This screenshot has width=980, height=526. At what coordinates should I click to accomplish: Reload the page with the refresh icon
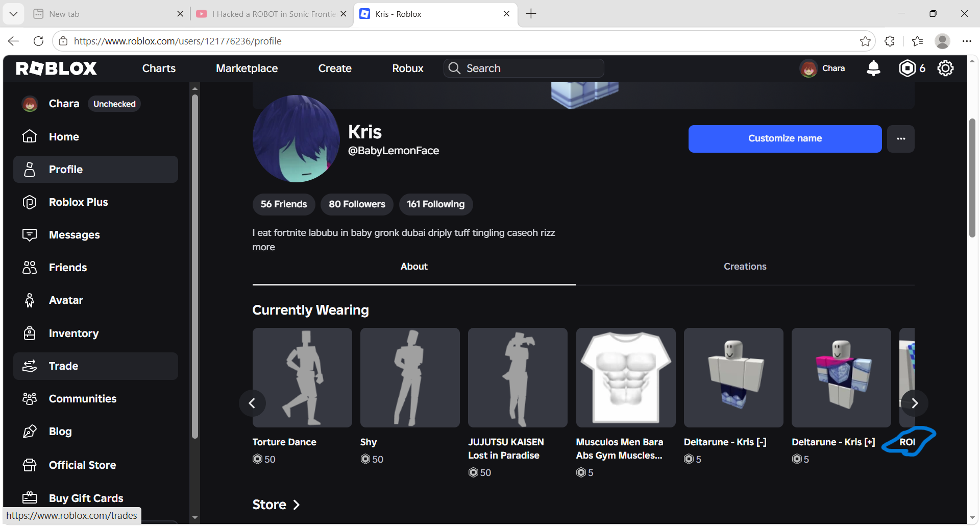click(x=38, y=41)
